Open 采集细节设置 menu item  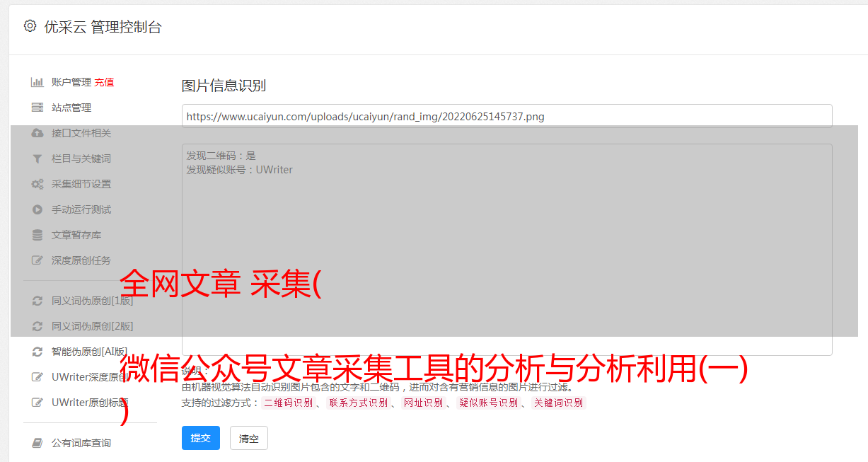pos(81,184)
